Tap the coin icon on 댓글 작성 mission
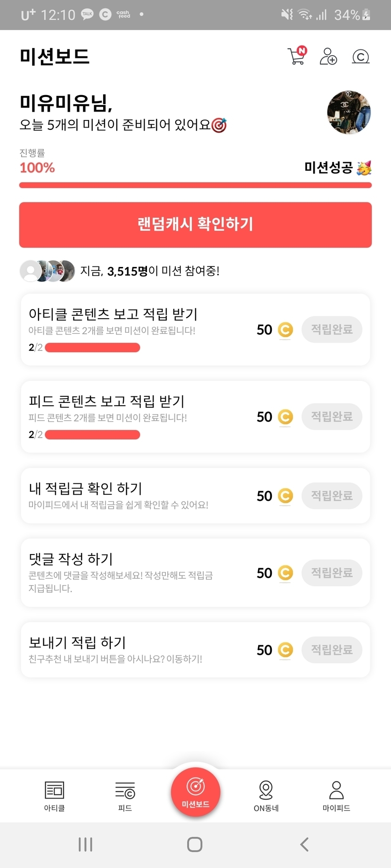The width and height of the screenshot is (391, 868). point(285,573)
